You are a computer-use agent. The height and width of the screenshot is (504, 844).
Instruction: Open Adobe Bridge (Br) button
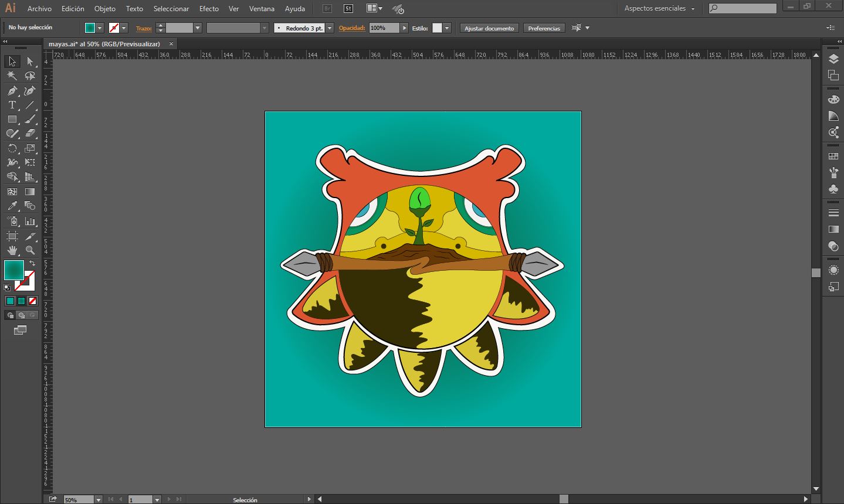point(327,8)
